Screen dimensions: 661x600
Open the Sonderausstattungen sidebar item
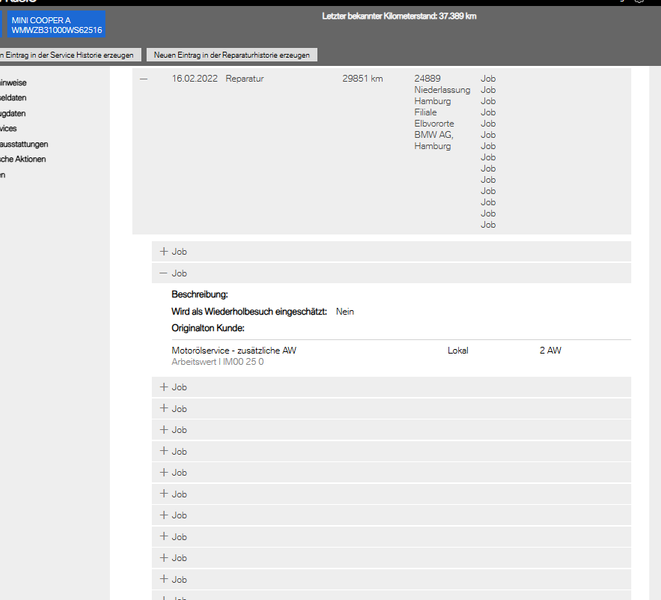pos(24,144)
